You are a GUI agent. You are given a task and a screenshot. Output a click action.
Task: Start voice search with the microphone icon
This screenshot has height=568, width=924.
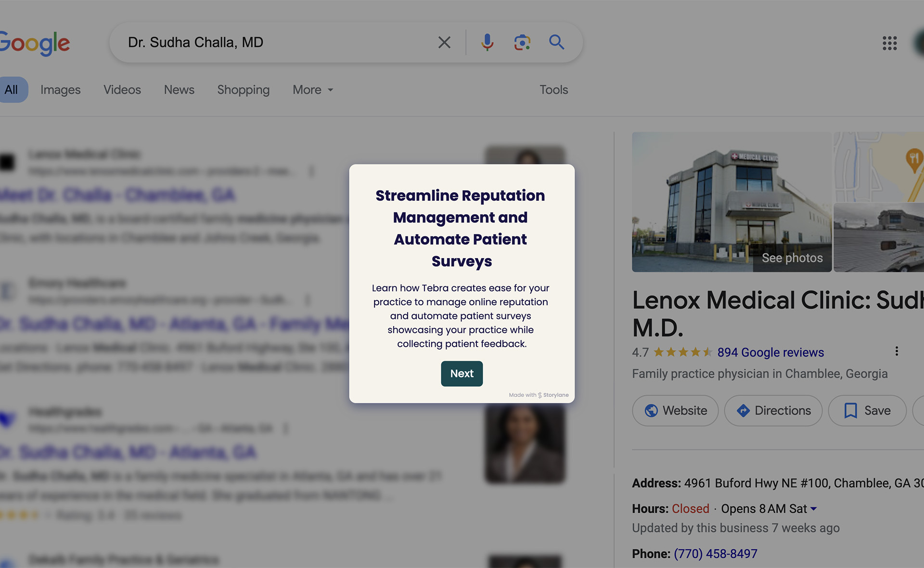(x=487, y=42)
